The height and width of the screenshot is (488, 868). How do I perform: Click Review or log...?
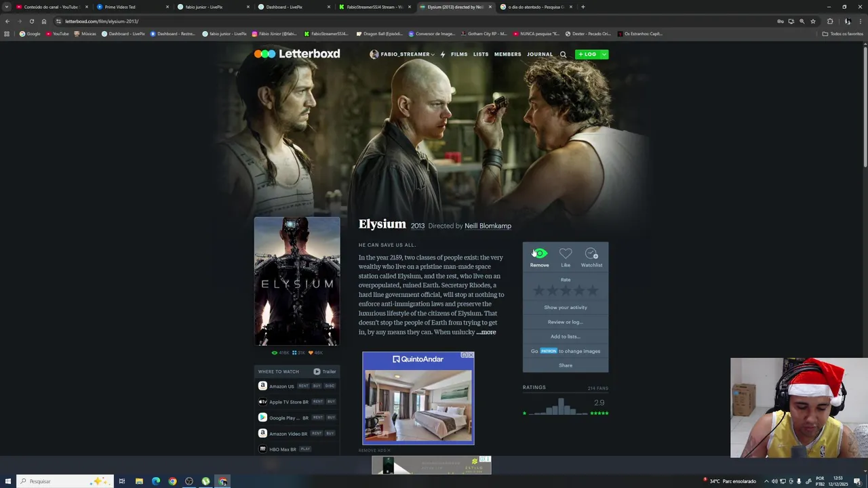point(566,322)
